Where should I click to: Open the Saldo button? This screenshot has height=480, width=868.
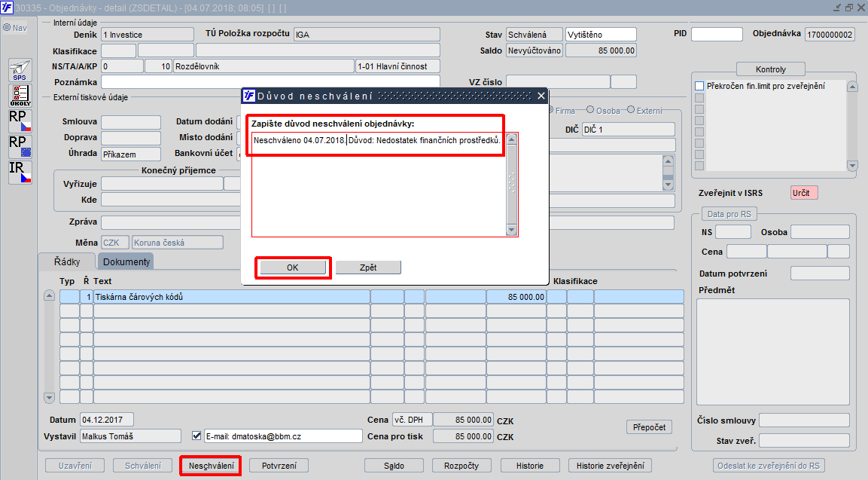394,466
